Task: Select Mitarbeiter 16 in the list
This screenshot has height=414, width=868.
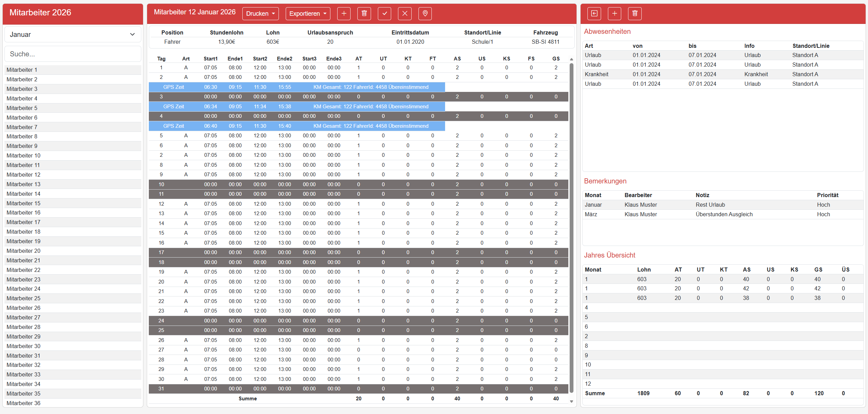Action: (73, 212)
